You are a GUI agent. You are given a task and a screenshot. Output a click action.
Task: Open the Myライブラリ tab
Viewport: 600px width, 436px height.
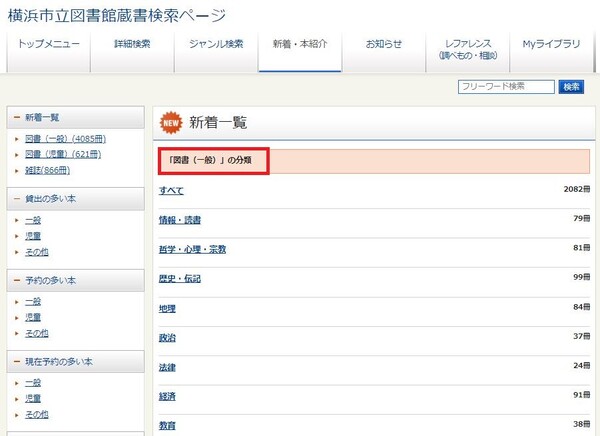[551, 44]
